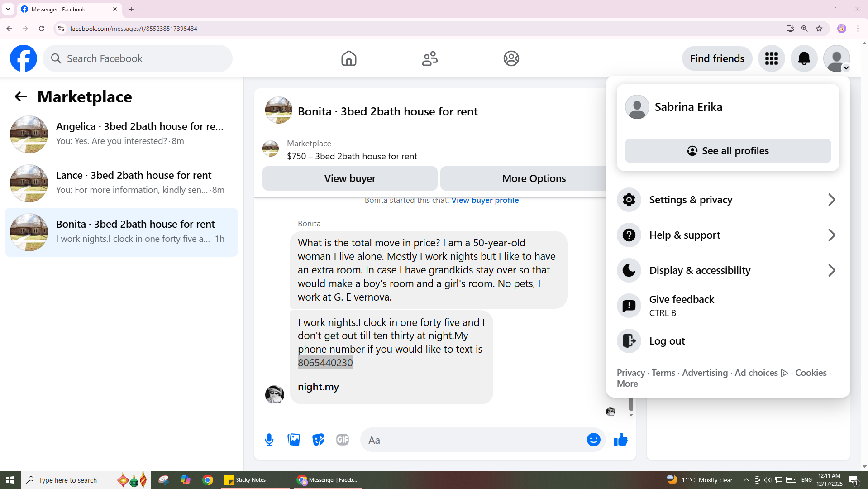Click the View buyer button
868x489 pixels.
(350, 178)
